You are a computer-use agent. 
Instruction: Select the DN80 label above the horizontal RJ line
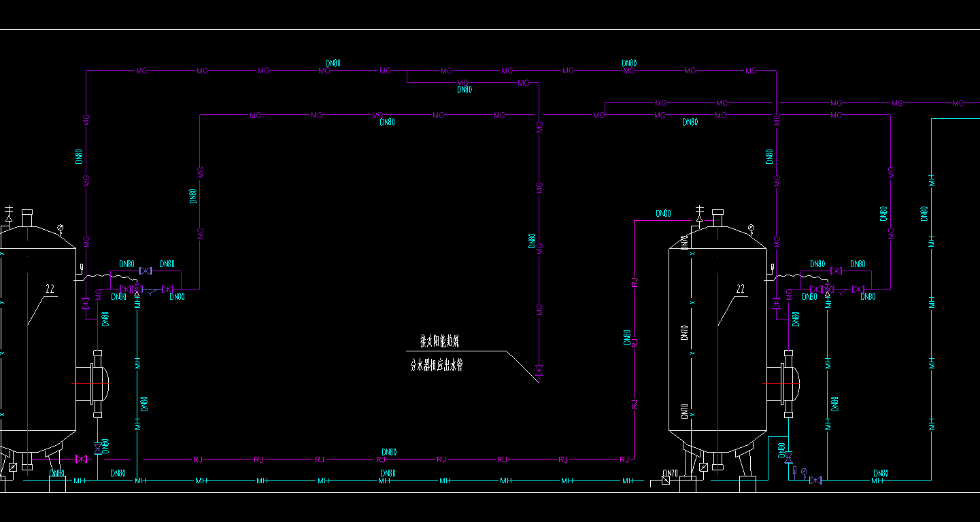pyautogui.click(x=389, y=452)
